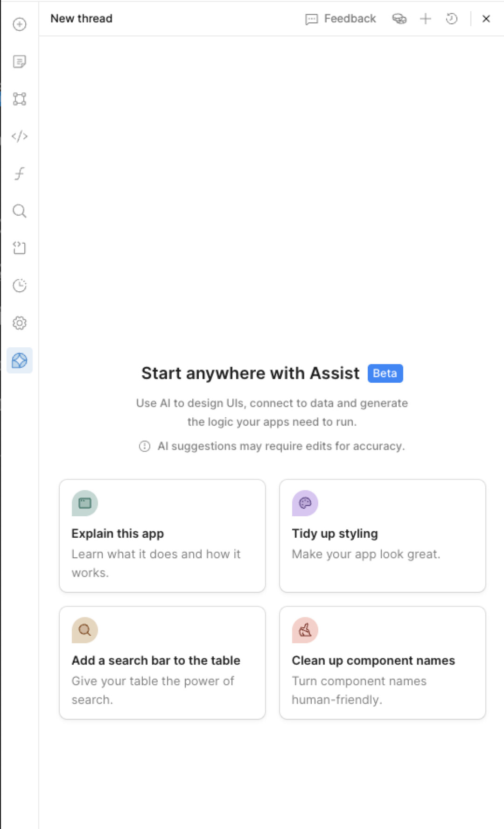
Task: Select Clean up component names card
Action: point(383,663)
